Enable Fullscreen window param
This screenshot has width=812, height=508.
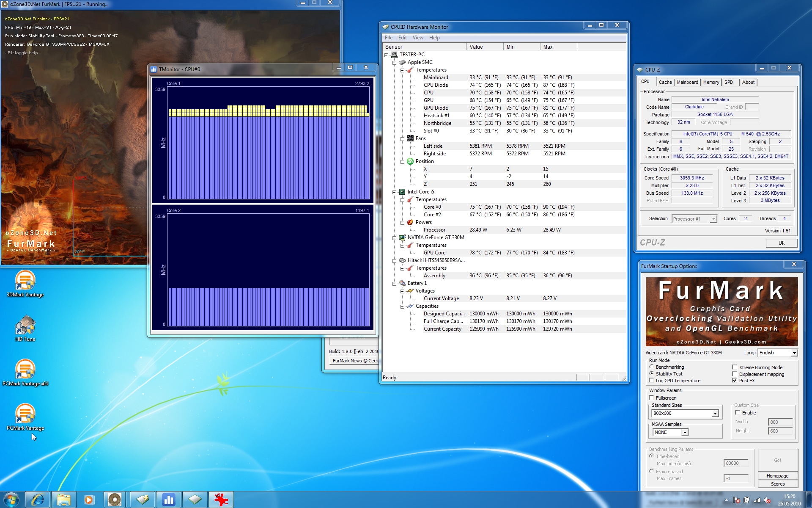[x=652, y=398]
